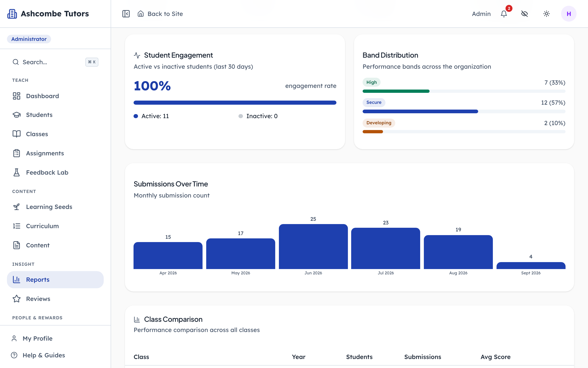Image resolution: width=588 pixels, height=368 pixels.
Task: Click the Secure band blue bar
Action: [x=420, y=111]
